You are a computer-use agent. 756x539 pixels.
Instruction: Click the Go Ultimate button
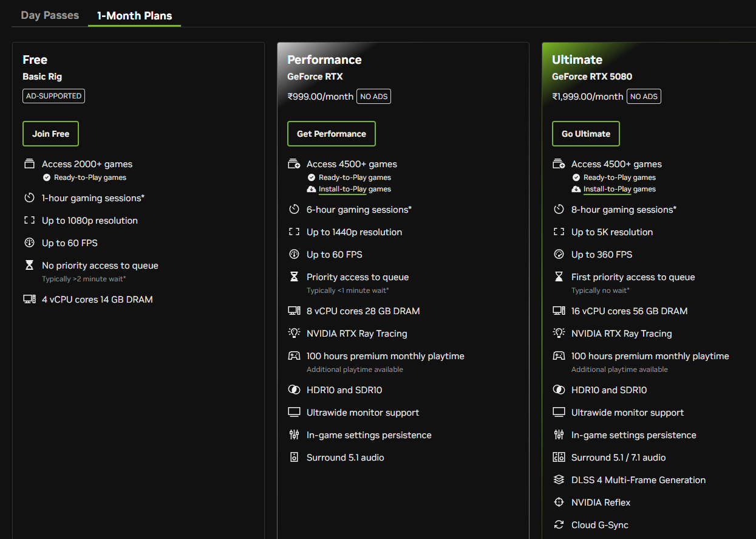point(586,134)
